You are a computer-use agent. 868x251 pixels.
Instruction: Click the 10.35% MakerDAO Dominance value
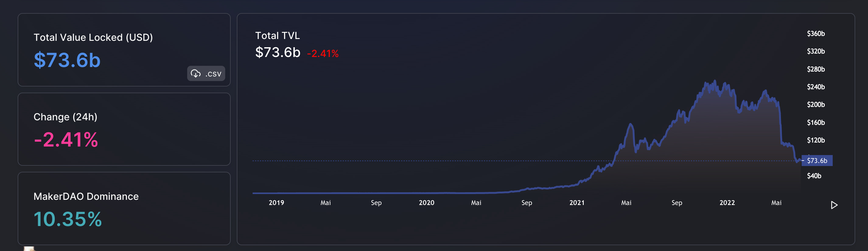[68, 219]
